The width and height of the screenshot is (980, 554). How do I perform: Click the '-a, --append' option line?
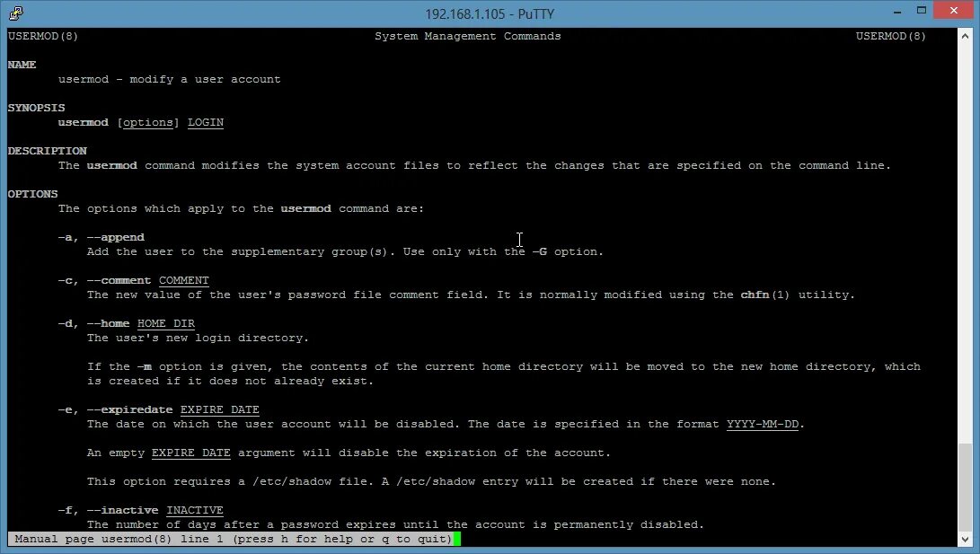[102, 237]
